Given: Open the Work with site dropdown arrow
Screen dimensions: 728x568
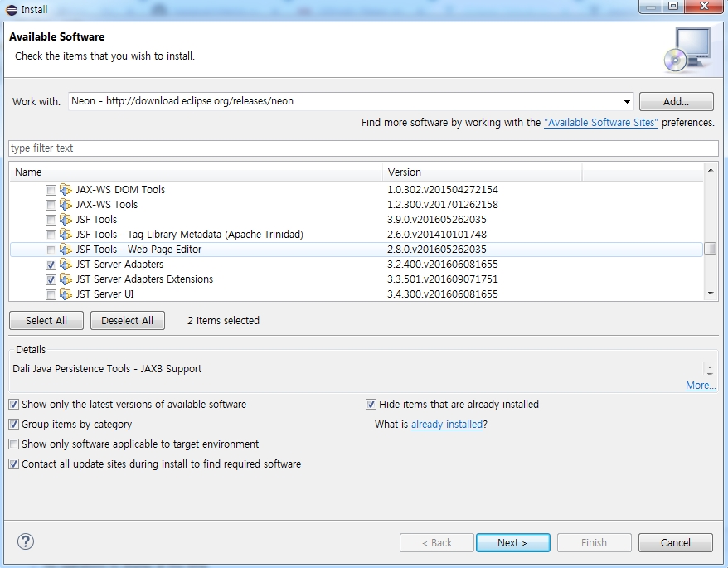Looking at the screenshot, I should 627,101.
